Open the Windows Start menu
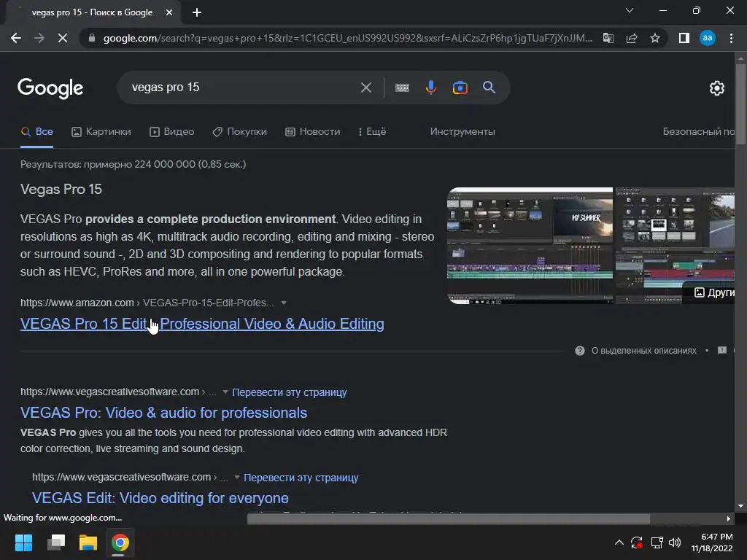The height and width of the screenshot is (560, 747). click(x=23, y=542)
